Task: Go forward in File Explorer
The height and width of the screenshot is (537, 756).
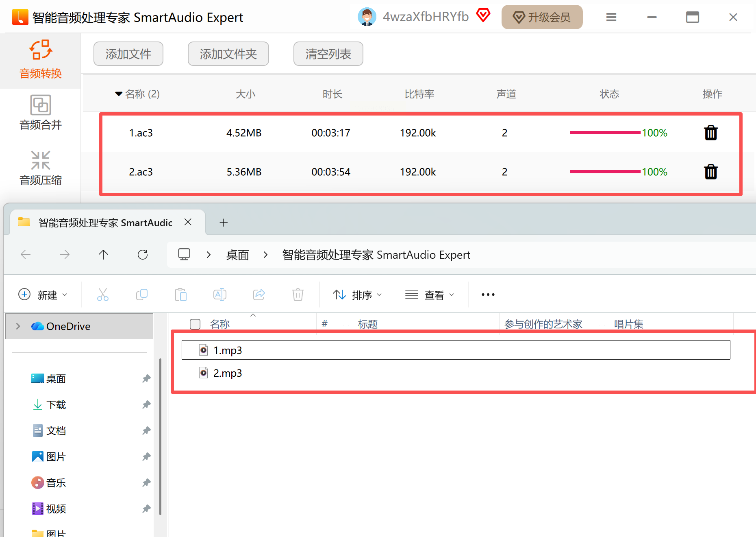Action: [x=65, y=255]
